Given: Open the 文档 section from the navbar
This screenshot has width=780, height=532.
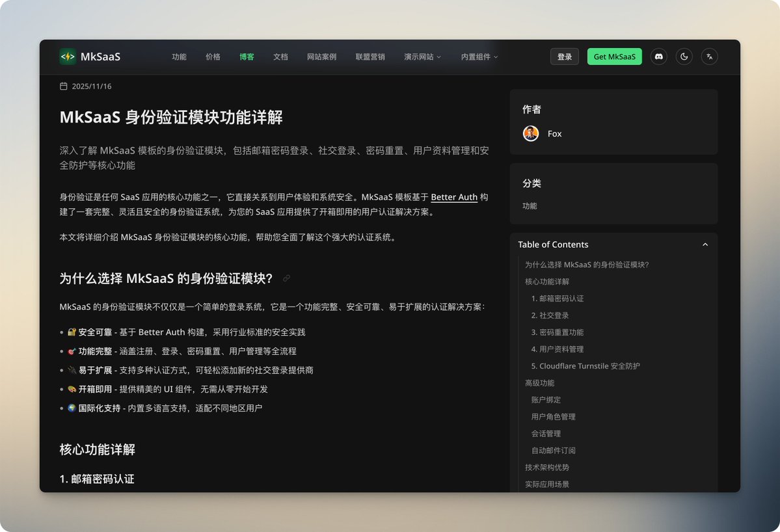Looking at the screenshot, I should click(280, 57).
